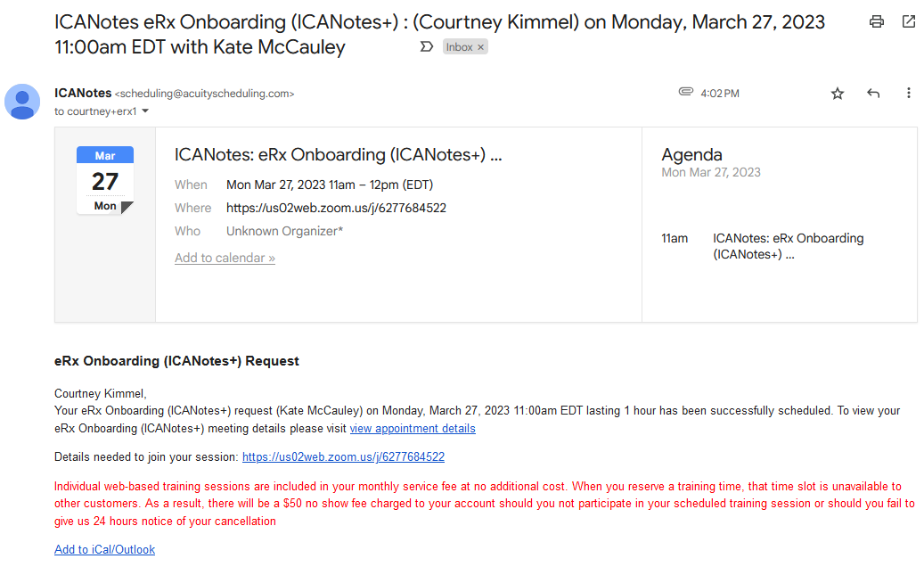Click Add to iCal/Outlook link
This screenshot has height=567, width=924.
pos(104,550)
